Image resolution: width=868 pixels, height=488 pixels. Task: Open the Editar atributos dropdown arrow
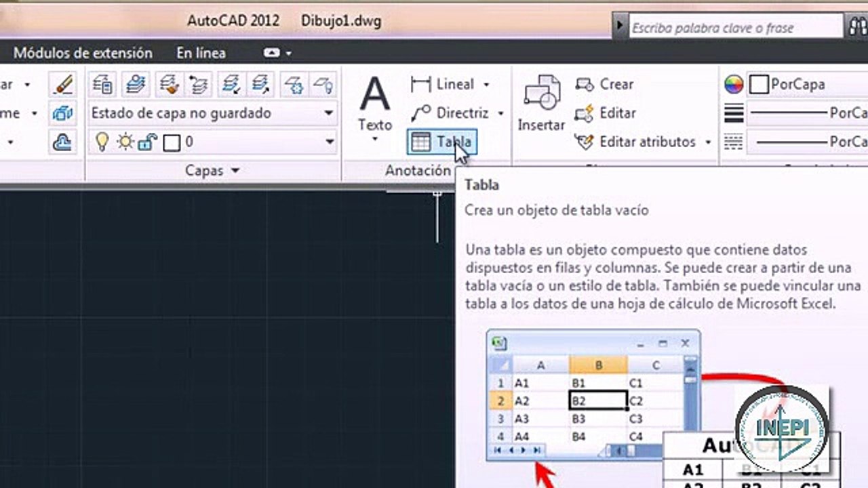point(708,142)
